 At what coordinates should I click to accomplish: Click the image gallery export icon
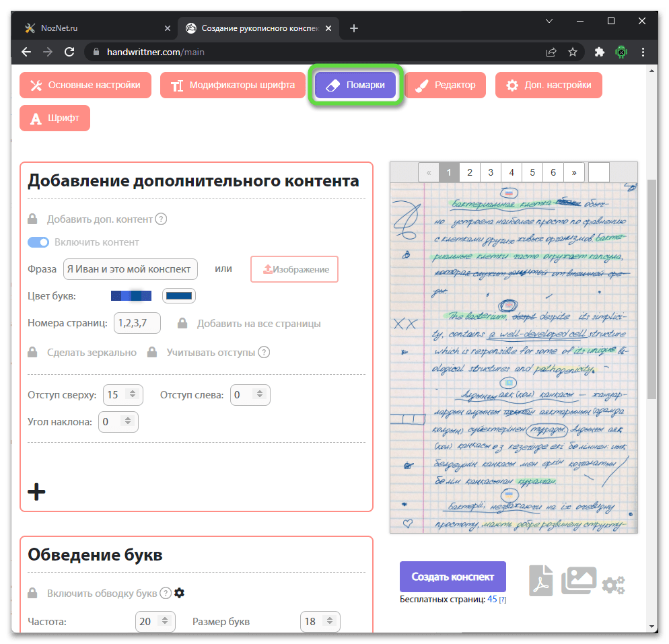[578, 579]
